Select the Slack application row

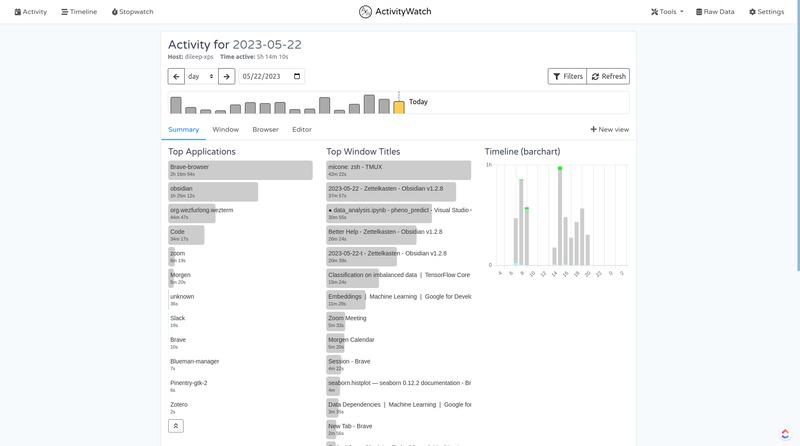(178, 321)
